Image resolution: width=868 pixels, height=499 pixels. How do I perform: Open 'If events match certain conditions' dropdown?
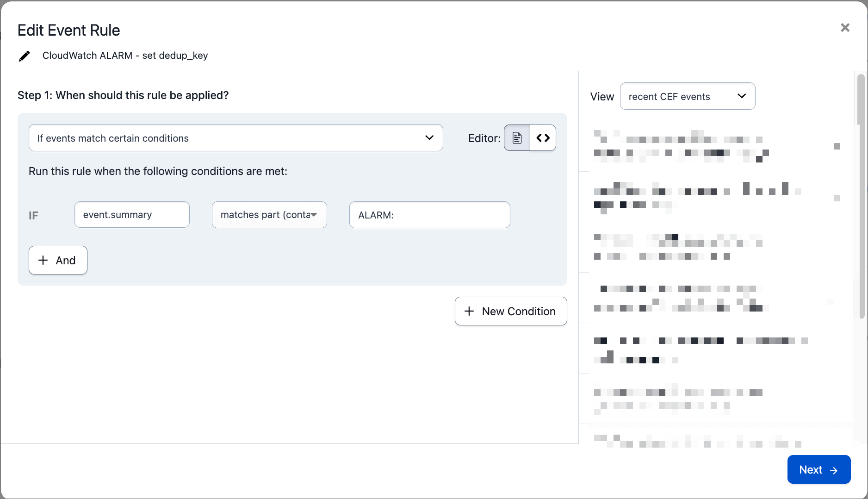point(236,138)
